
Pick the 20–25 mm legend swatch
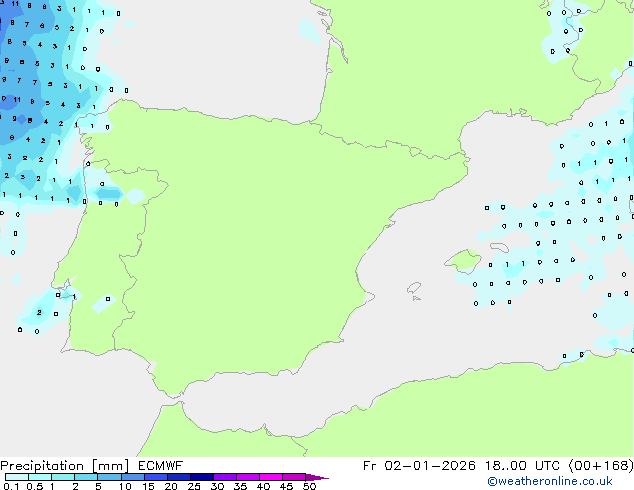tap(179, 477)
